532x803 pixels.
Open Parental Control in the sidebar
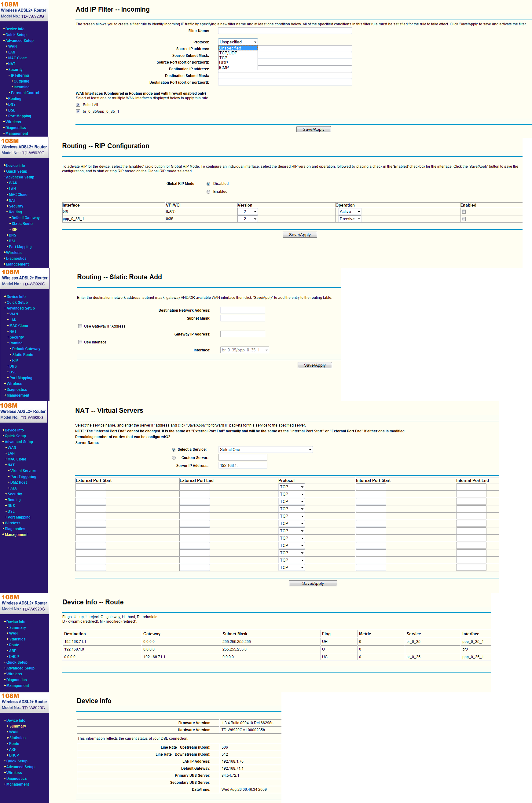click(25, 93)
